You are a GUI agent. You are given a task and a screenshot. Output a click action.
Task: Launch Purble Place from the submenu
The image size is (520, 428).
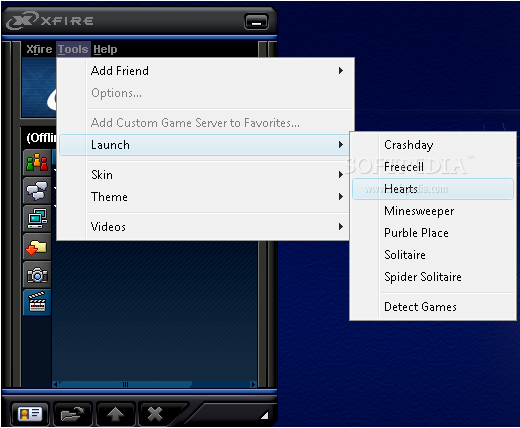(433, 233)
